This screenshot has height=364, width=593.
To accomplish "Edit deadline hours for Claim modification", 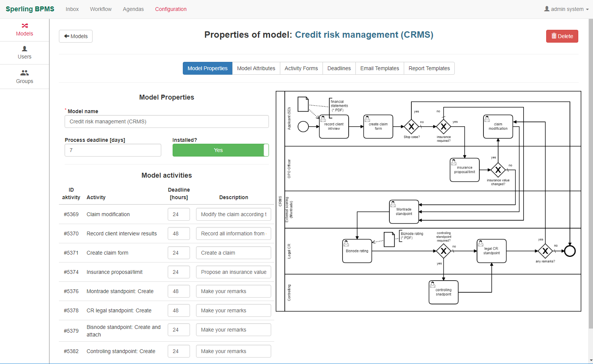I will 179,214.
